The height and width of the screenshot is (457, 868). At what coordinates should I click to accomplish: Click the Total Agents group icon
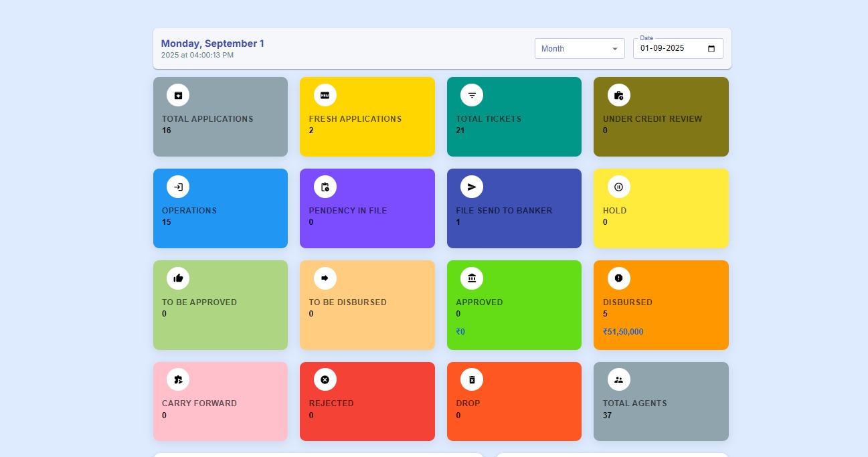[619, 379]
